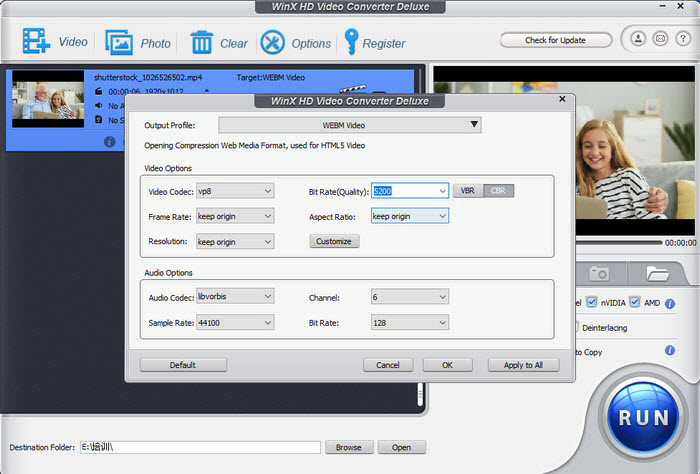Close the settings dialog with X
700x474 pixels.
(562, 99)
